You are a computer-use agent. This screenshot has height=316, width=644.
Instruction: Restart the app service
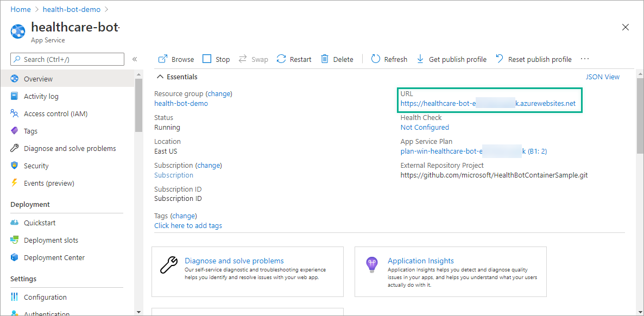click(293, 59)
